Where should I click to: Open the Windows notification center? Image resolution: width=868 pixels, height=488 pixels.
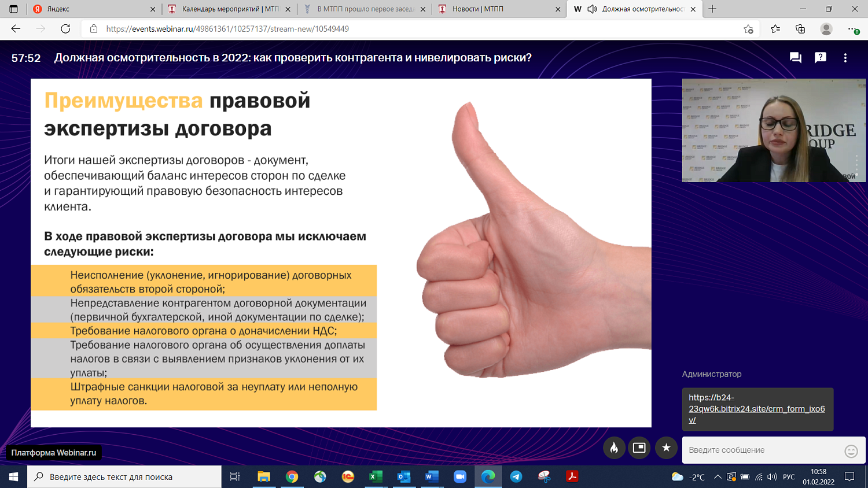(x=849, y=477)
